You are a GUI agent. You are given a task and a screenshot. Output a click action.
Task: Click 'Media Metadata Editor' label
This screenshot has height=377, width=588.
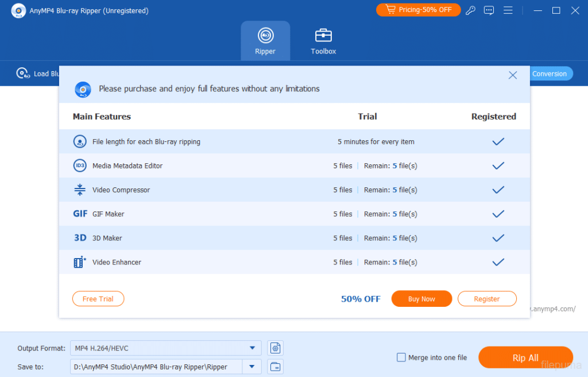(127, 166)
